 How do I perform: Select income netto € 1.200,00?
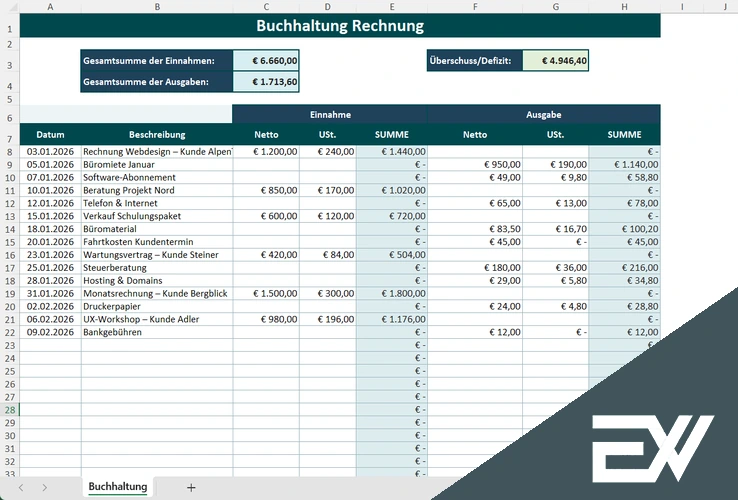[266, 152]
